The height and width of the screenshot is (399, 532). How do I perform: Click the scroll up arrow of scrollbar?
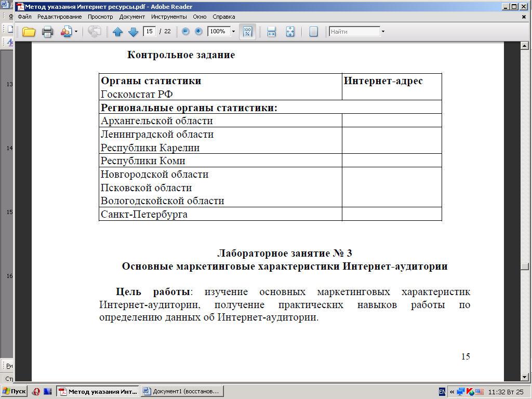[525, 46]
